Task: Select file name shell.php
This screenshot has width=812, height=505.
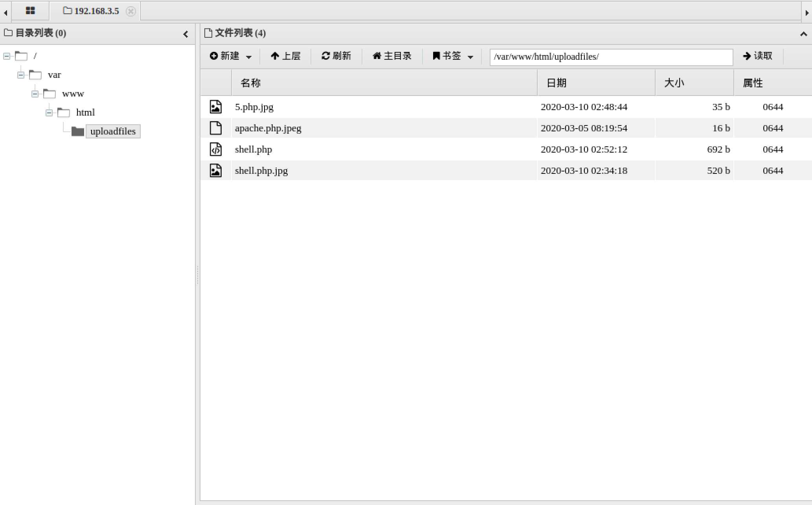Action: 254,150
